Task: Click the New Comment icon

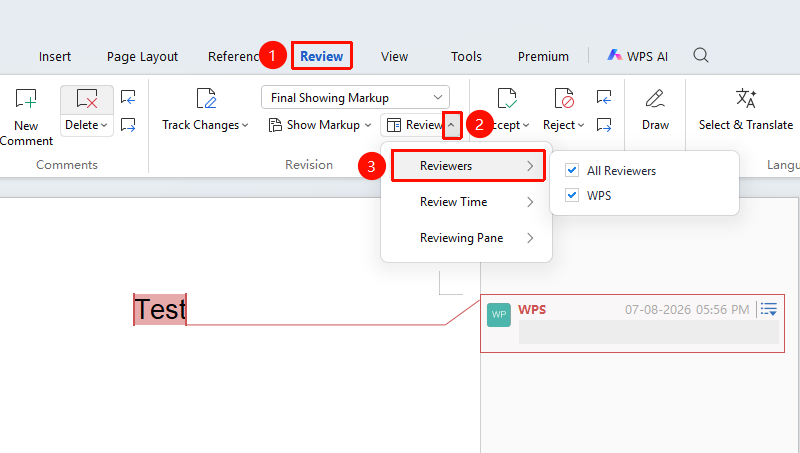Action: [26, 98]
